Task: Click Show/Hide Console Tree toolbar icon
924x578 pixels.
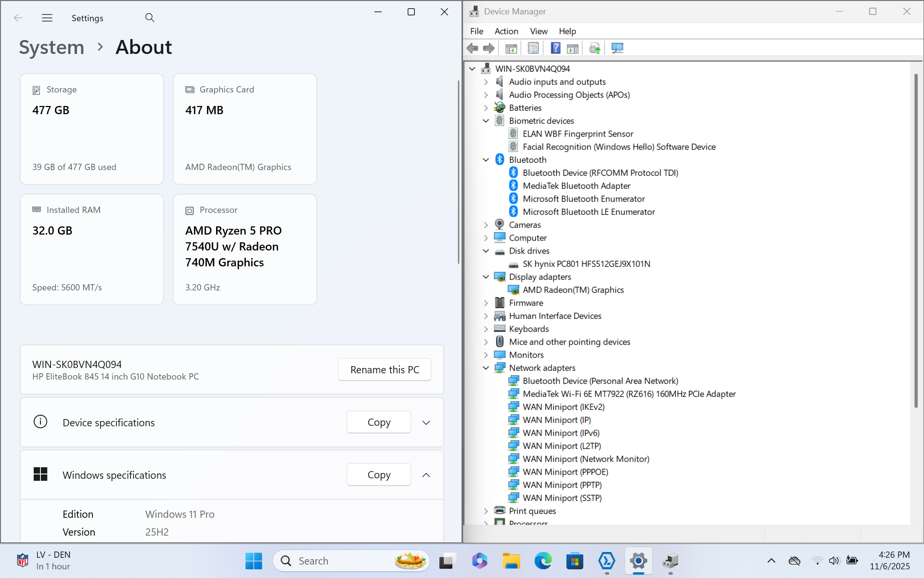Action: tap(511, 48)
